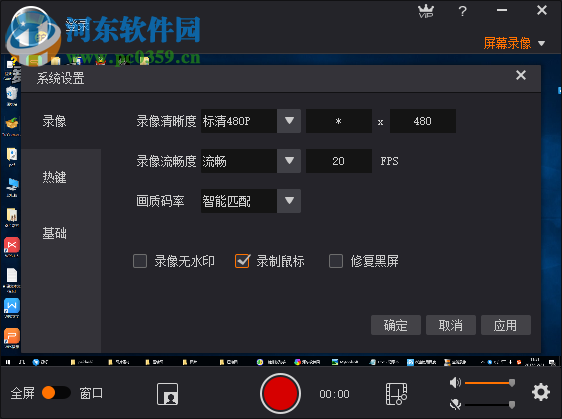Open help question mark icon
Screen dimensions: 562x419
(462, 11)
